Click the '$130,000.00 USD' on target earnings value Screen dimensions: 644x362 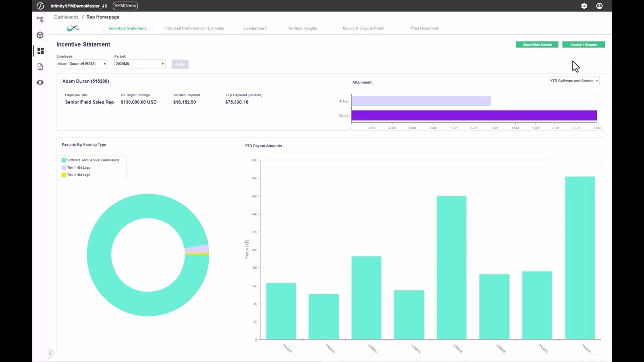pos(139,102)
